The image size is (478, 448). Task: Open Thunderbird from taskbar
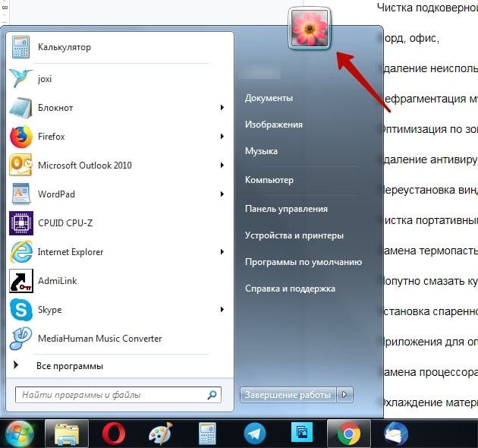pos(396,434)
